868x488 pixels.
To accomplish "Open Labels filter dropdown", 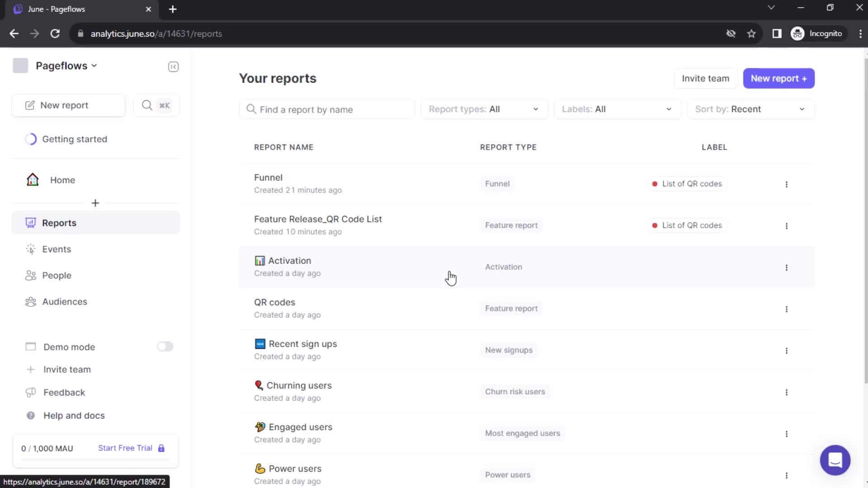I will [617, 109].
